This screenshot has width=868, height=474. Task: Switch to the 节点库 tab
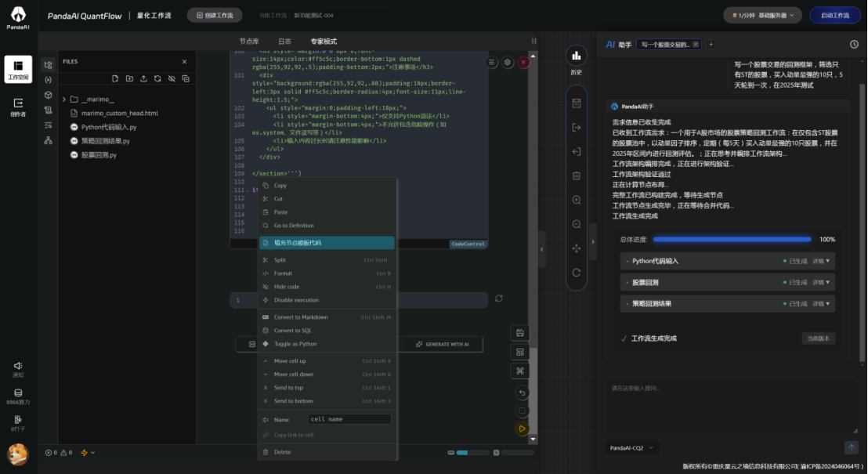(x=249, y=42)
